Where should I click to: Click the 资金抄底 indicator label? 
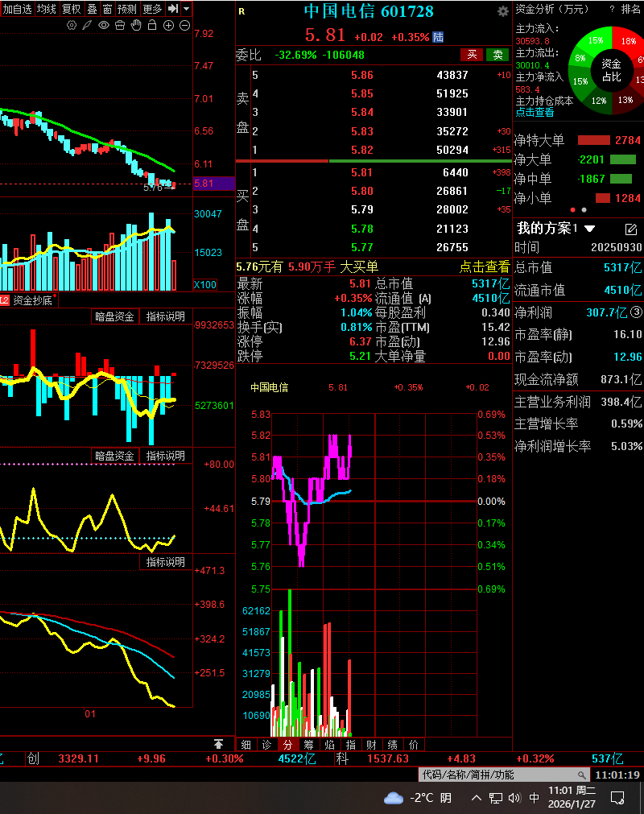tap(32, 300)
